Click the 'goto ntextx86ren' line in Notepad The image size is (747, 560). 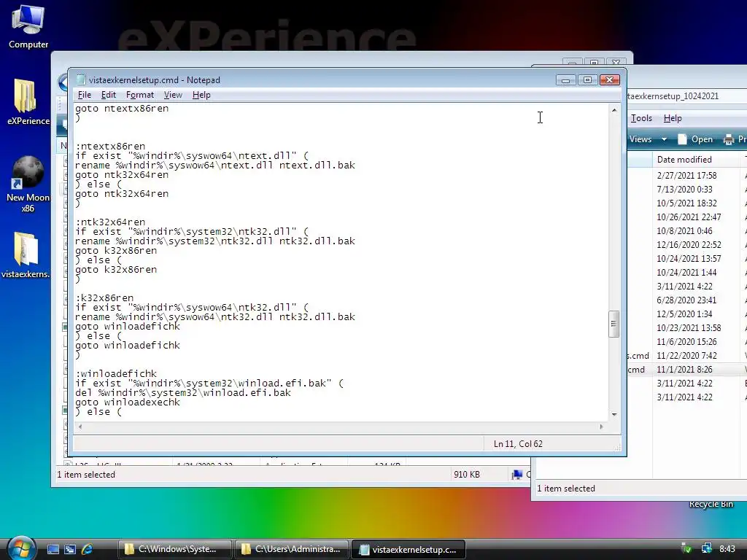[x=122, y=108]
